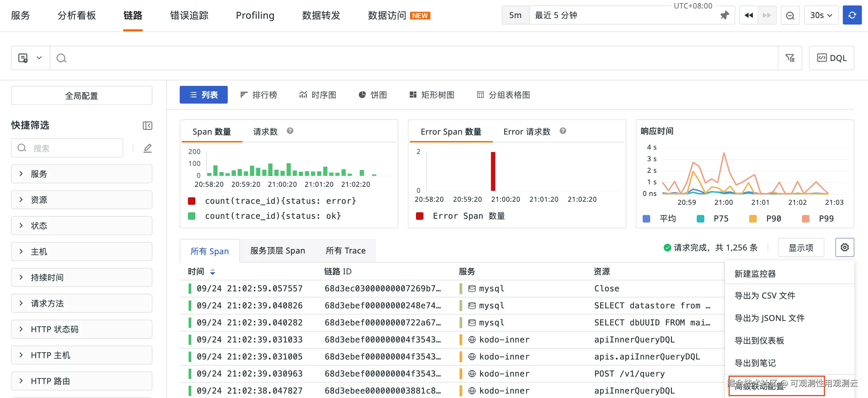
Task: Click the pin time range icon
Action: point(724,15)
